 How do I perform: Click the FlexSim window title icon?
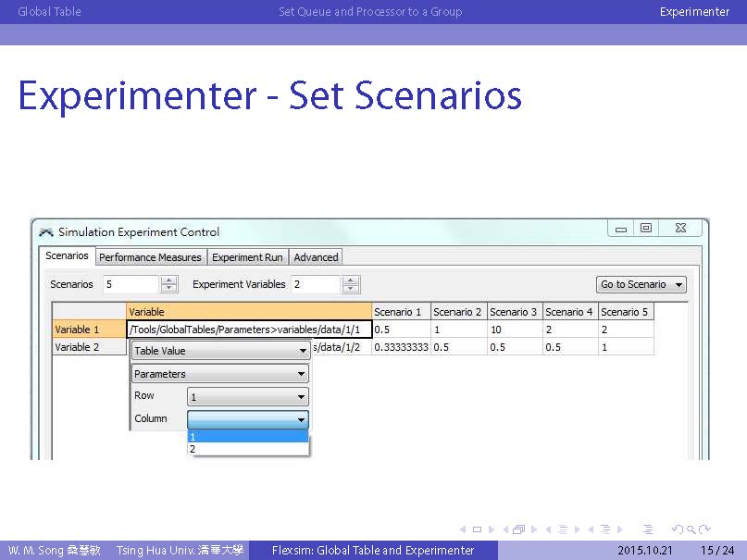(x=45, y=231)
